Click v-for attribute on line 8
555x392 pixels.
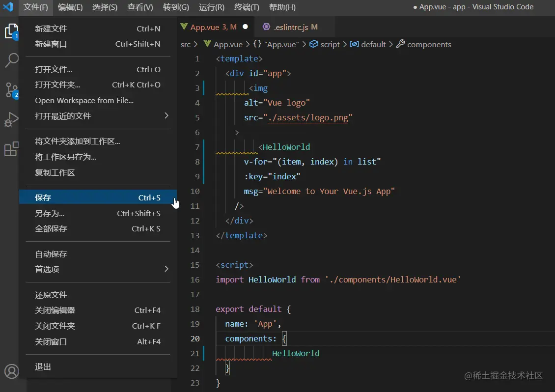[x=312, y=162]
